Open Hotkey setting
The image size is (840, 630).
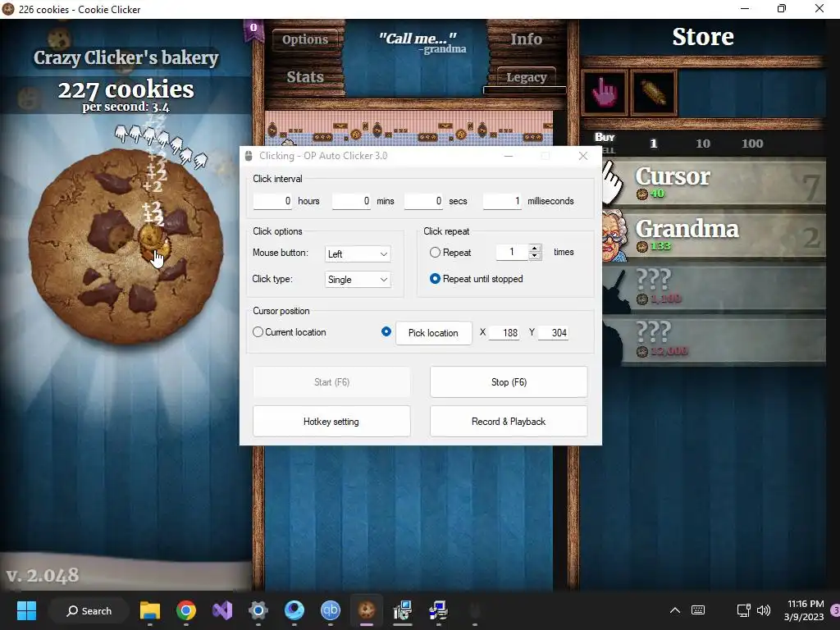click(x=331, y=422)
